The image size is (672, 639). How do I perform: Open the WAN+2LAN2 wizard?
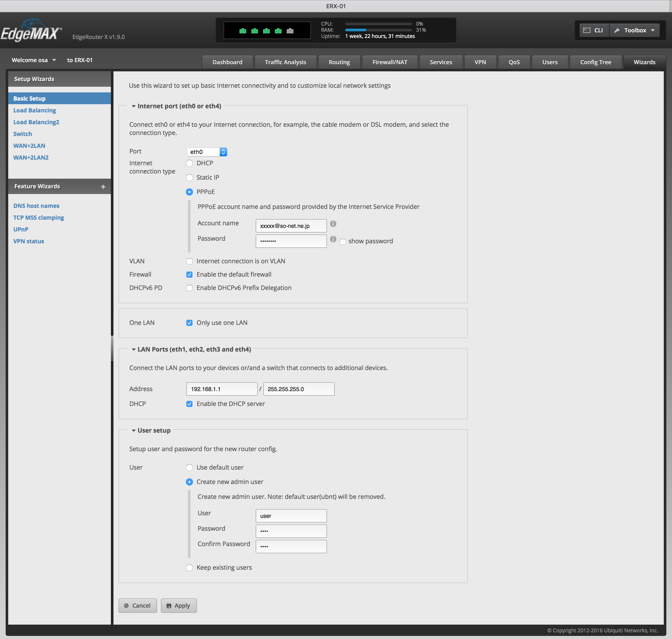31,158
